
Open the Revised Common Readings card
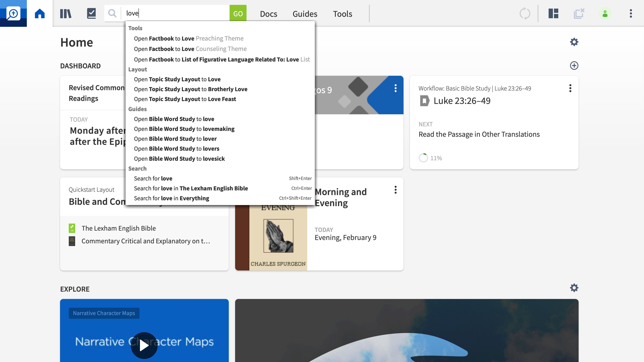(96, 93)
